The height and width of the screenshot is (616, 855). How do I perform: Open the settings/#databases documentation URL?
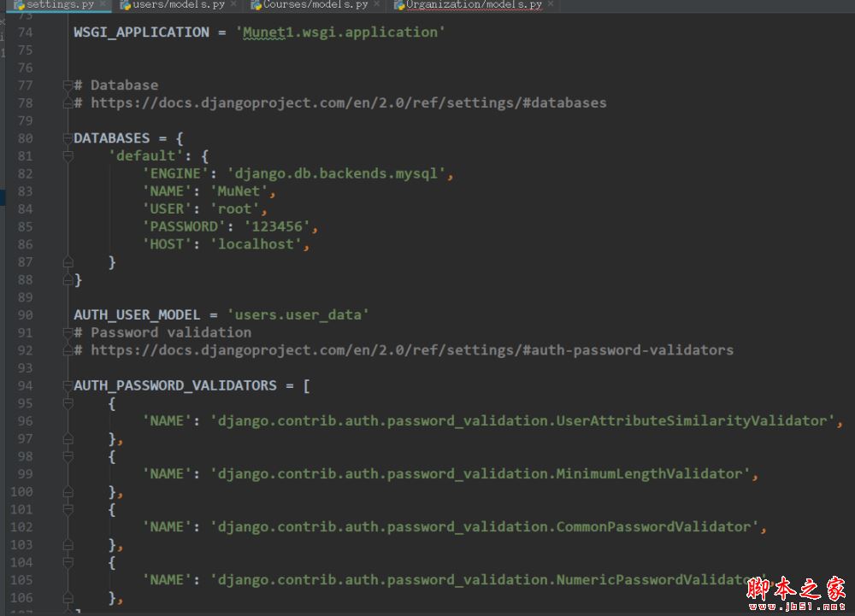point(349,103)
